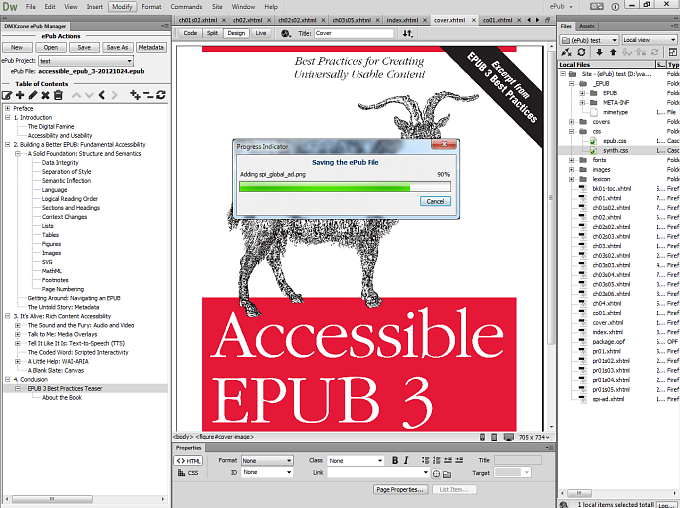Open the Insert menu
The height and width of the screenshot is (508, 680).
pos(95,7)
